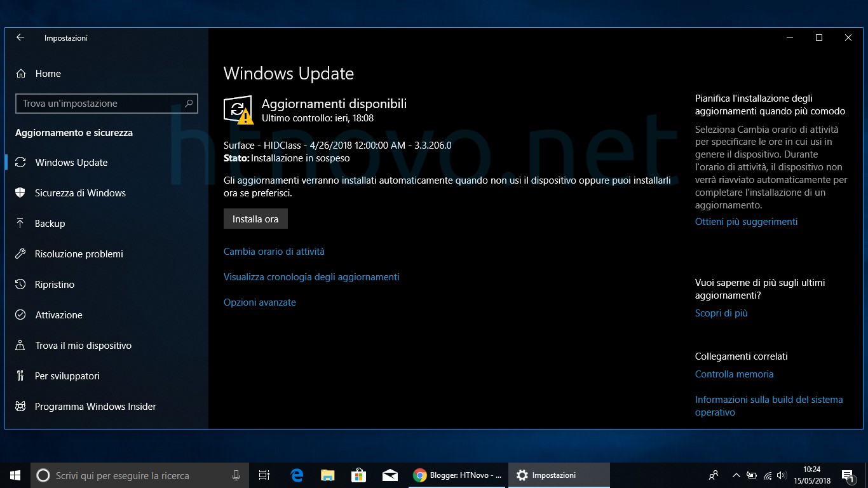Screen dimensions: 868x488
Task: Click Ottieni più suggerimenti link
Action: point(746,222)
